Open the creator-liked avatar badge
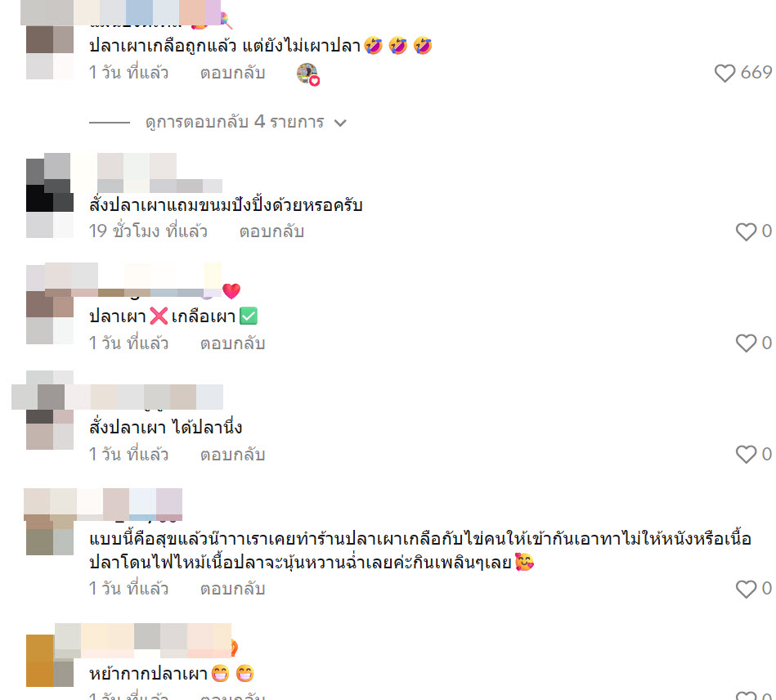This screenshot has width=776, height=700. pos(307,74)
